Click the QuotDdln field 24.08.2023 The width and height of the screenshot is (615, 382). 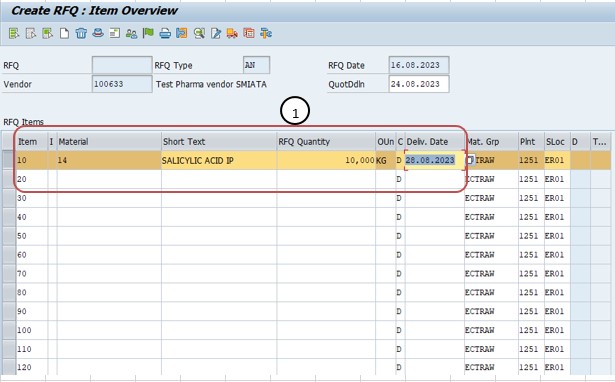pos(419,84)
